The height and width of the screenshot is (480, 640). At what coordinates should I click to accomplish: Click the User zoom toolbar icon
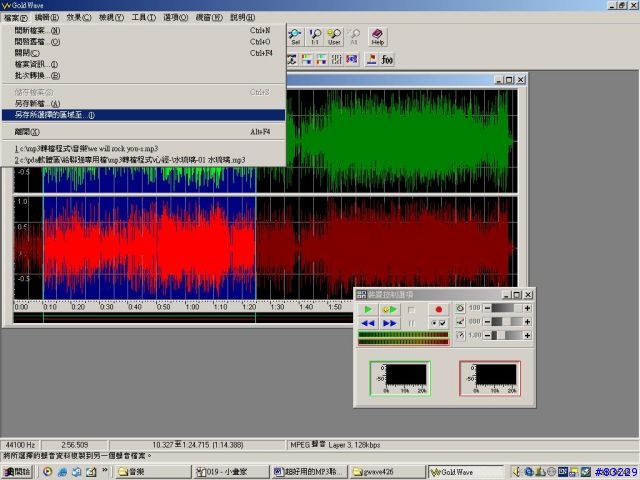334,37
